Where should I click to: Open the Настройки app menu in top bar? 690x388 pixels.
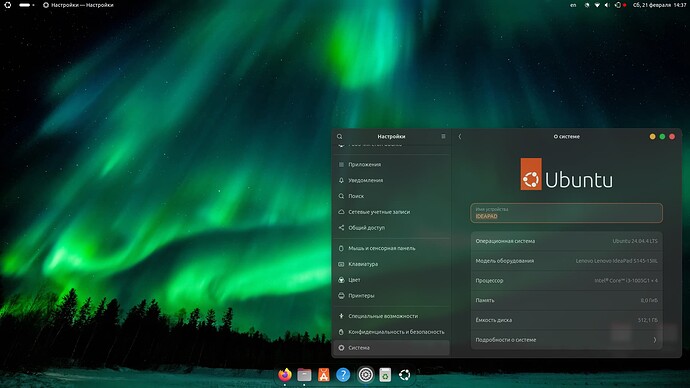(78, 5)
